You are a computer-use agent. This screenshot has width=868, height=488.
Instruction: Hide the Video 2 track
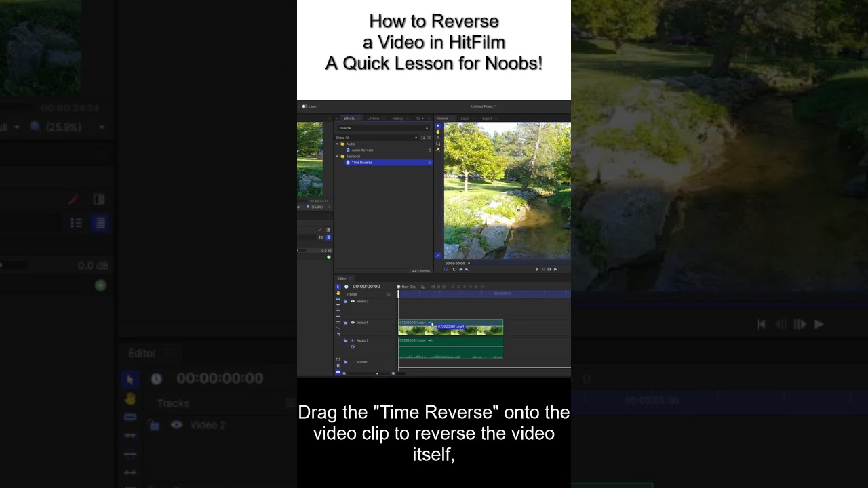coord(353,301)
